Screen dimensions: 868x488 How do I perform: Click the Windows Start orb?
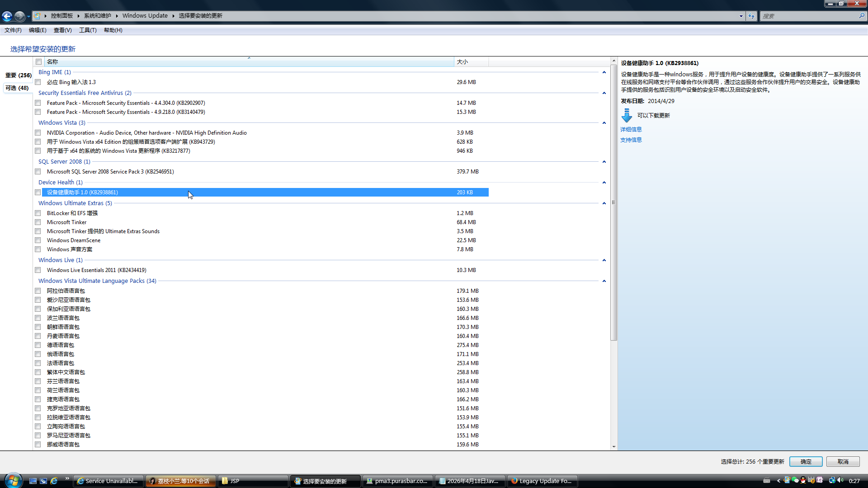[x=13, y=480]
